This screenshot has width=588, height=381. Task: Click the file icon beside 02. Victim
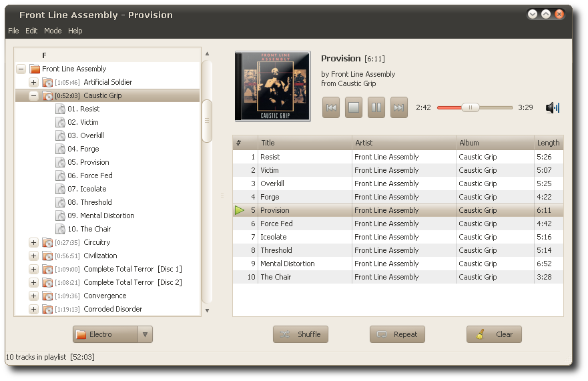pos(60,122)
